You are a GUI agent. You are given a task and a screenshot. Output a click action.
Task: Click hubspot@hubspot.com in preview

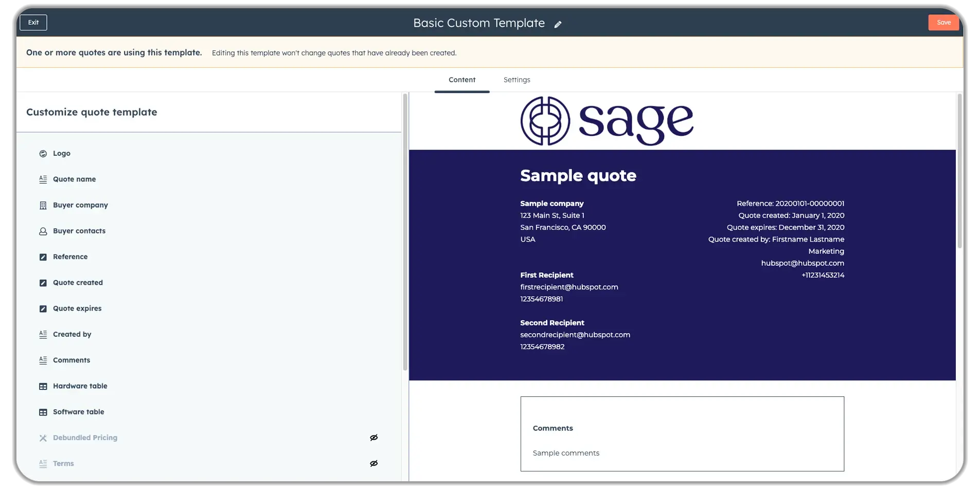[x=803, y=263]
